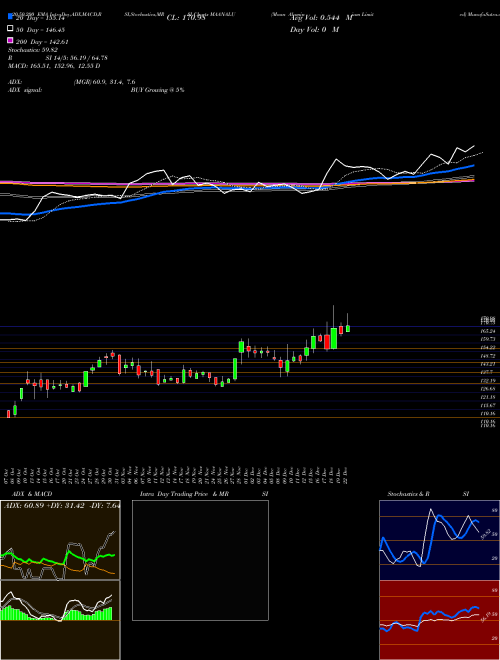Image resolution: width=500 pixels, height=660 pixels.
Task: Click the magenta 200 Day legend swatch
Action: tap(10, 41)
